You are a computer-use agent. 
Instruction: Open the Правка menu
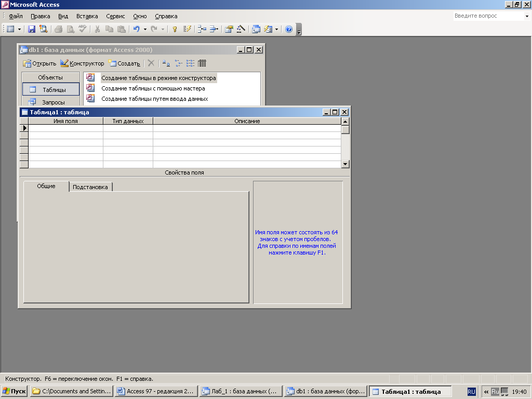click(x=41, y=16)
